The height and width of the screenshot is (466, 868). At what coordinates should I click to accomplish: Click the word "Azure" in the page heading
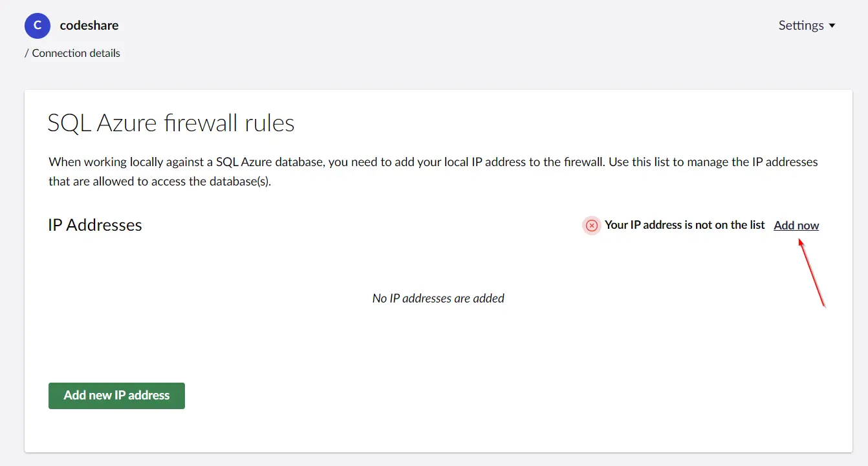tap(127, 123)
